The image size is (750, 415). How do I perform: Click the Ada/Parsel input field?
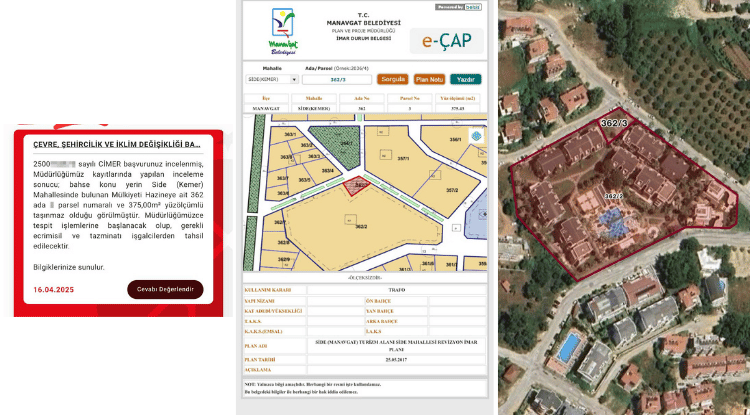coord(340,78)
